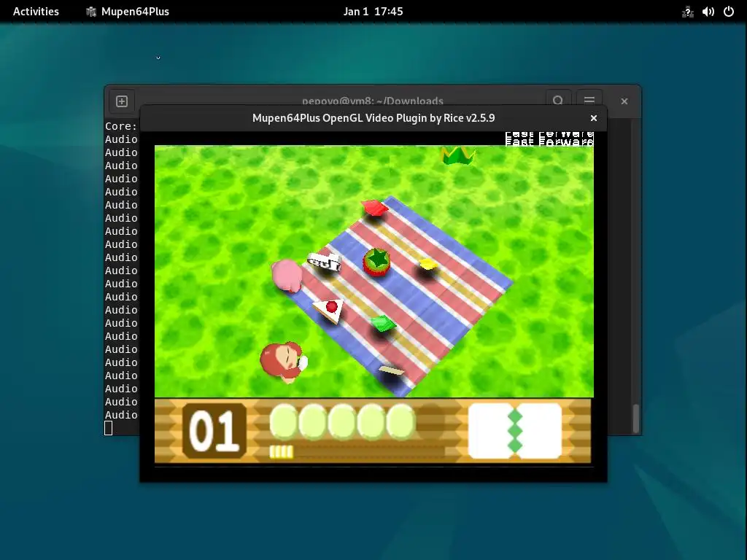The image size is (747, 560).
Task: Click the terminal vertical scrollbar handle
Action: 635,419
